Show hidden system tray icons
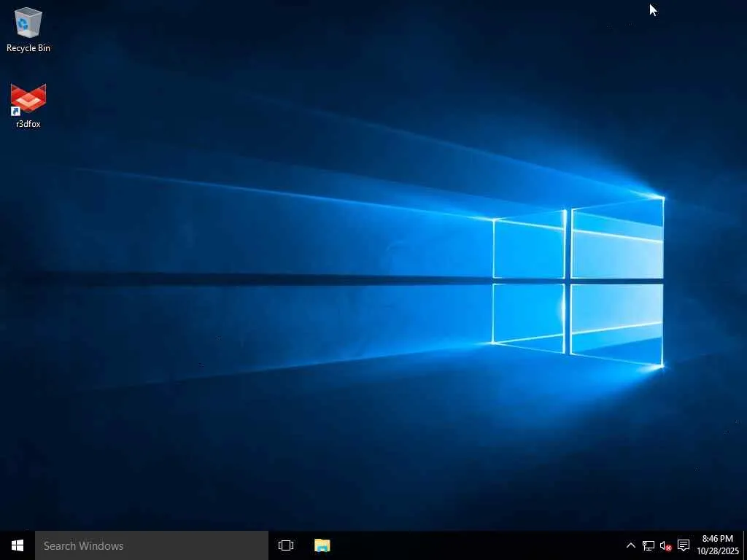Viewport: 747px width, 560px height. tap(630, 545)
